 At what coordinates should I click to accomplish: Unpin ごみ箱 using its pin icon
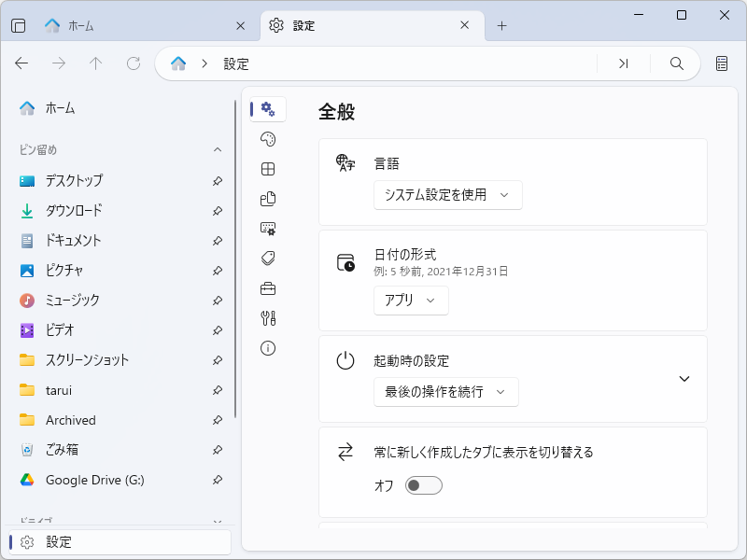[x=218, y=450]
